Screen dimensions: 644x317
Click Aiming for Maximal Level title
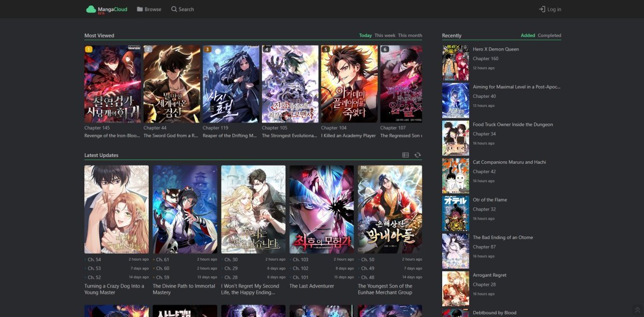517,87
